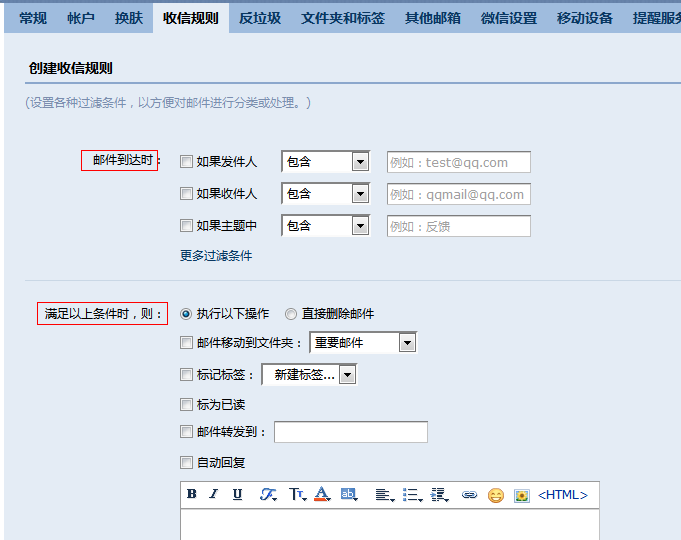Image resolution: width=681 pixels, height=540 pixels.
Task: Focus the 邮件转发到 address field
Action: (351, 432)
